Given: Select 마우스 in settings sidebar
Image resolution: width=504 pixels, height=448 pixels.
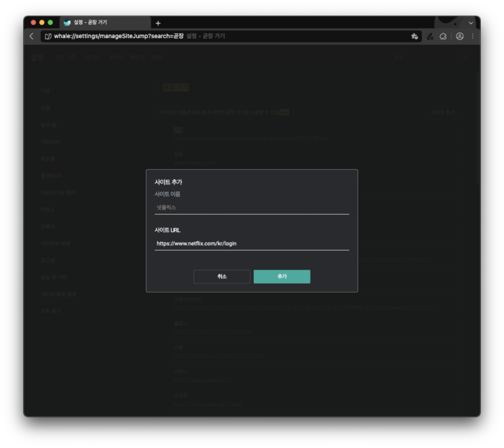Looking at the screenshot, I should [x=47, y=209].
